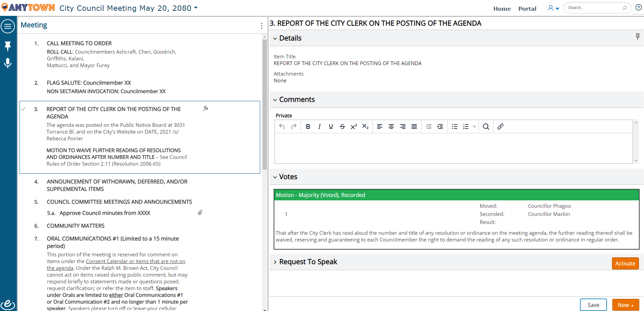Image resolution: width=644 pixels, height=311 pixels.
Task: Click the Save button
Action: (593, 305)
